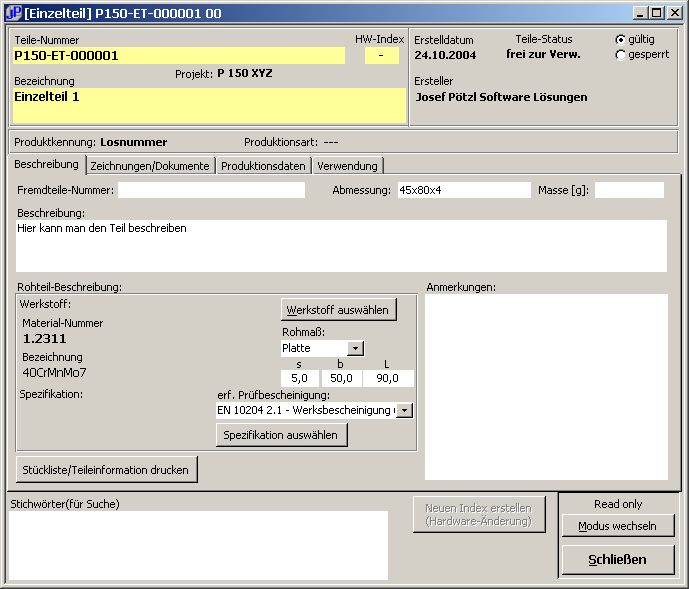Click the Stichwörter search keywords box
Viewport: 689px width, 589px height.
198,545
